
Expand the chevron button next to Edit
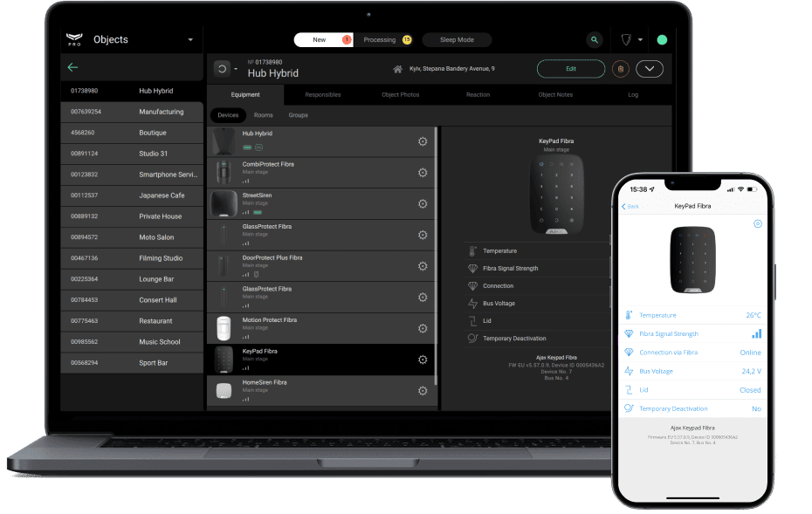[x=650, y=69]
